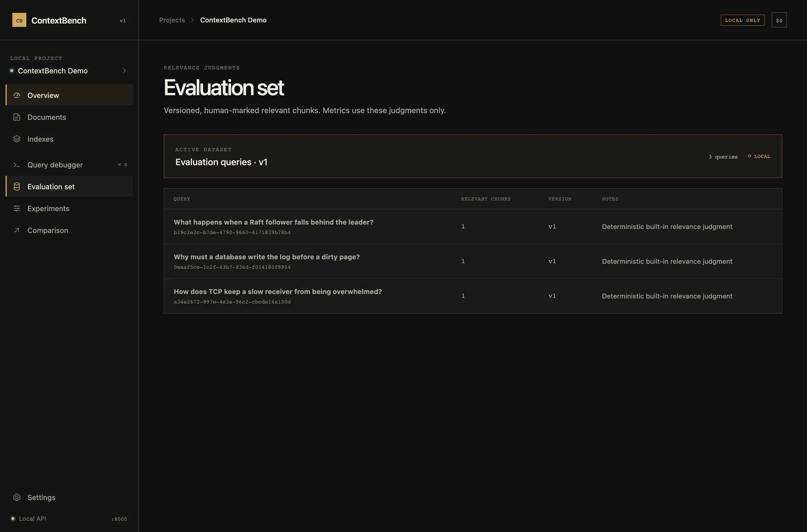Open the Documents sidebar item
Viewport: 807px width, 532px height.
(69, 117)
